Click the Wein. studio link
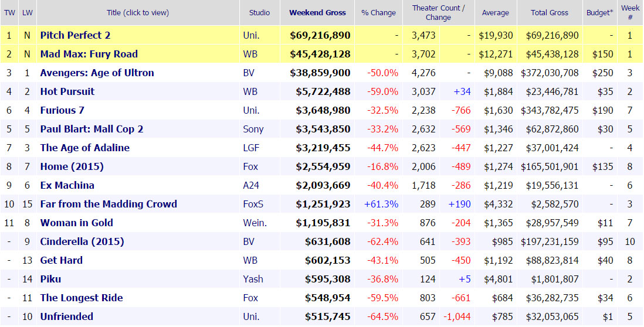The width and height of the screenshot is (644, 327). (255, 223)
